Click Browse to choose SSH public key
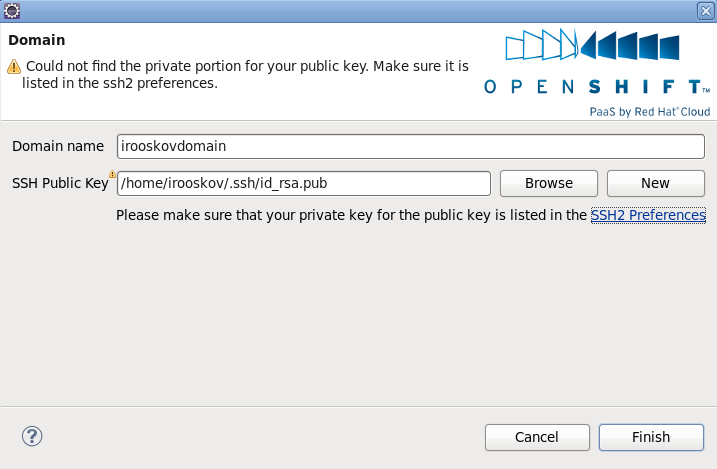 pos(549,183)
